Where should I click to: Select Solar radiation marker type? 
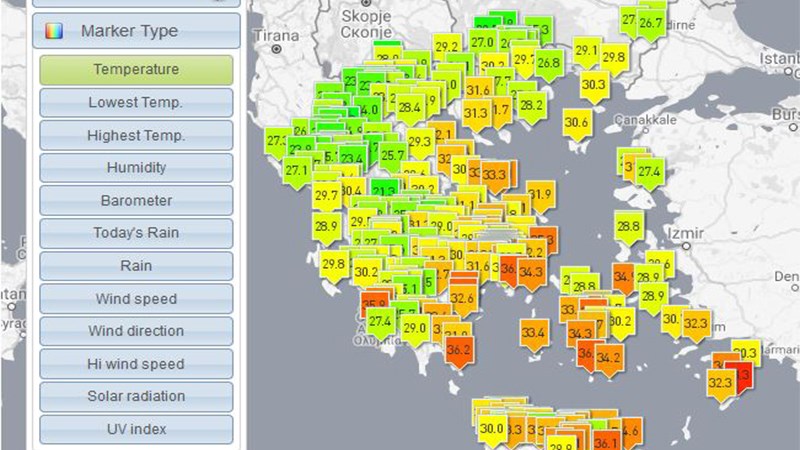point(136,396)
